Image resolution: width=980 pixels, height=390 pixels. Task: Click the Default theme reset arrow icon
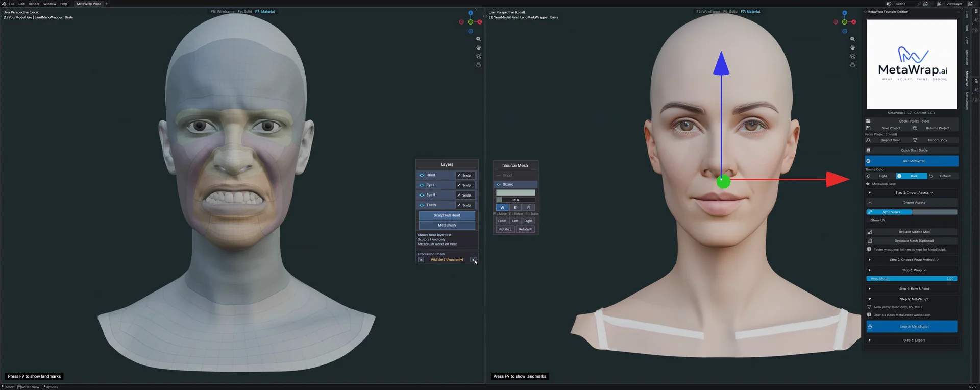click(x=930, y=176)
